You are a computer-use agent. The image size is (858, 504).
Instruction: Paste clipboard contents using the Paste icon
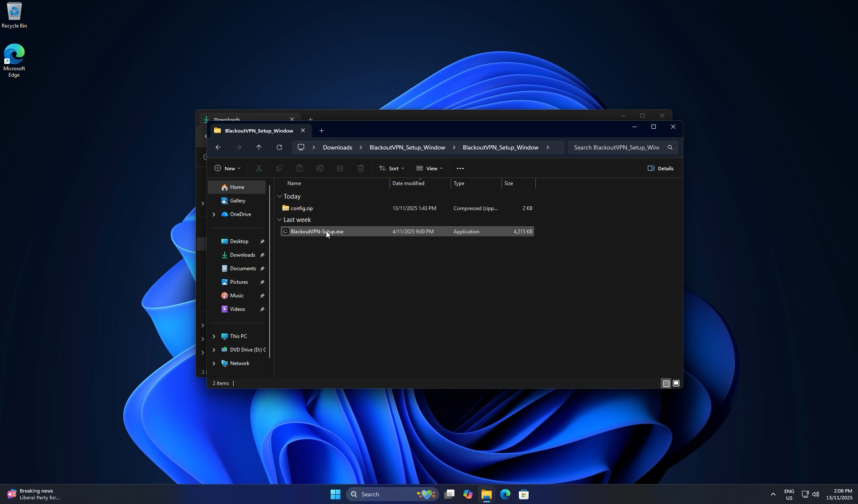click(299, 168)
